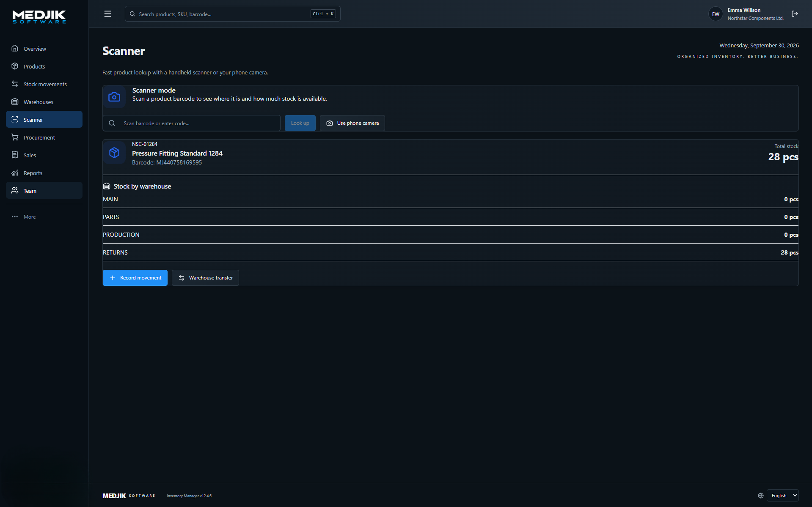Open the Overview menu item

tap(44, 49)
